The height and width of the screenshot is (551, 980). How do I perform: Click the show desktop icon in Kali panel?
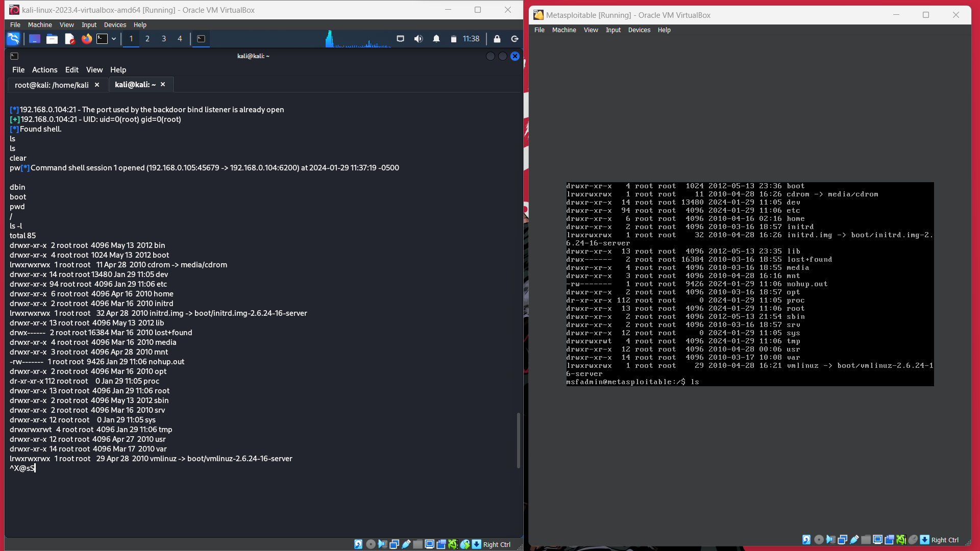coord(34,39)
